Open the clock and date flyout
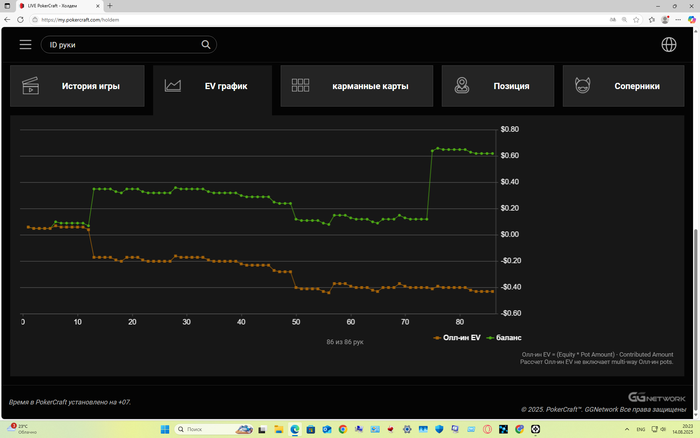700x438 pixels. (682, 429)
